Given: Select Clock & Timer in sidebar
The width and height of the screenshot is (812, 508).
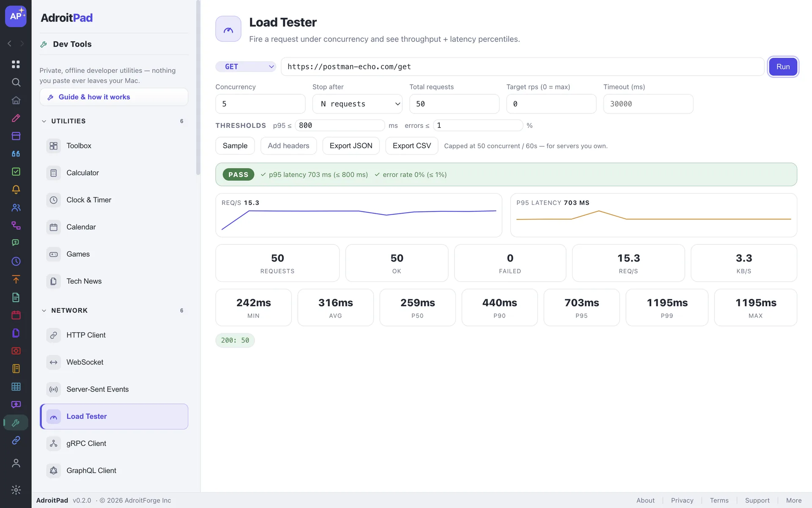Looking at the screenshot, I should [114, 200].
